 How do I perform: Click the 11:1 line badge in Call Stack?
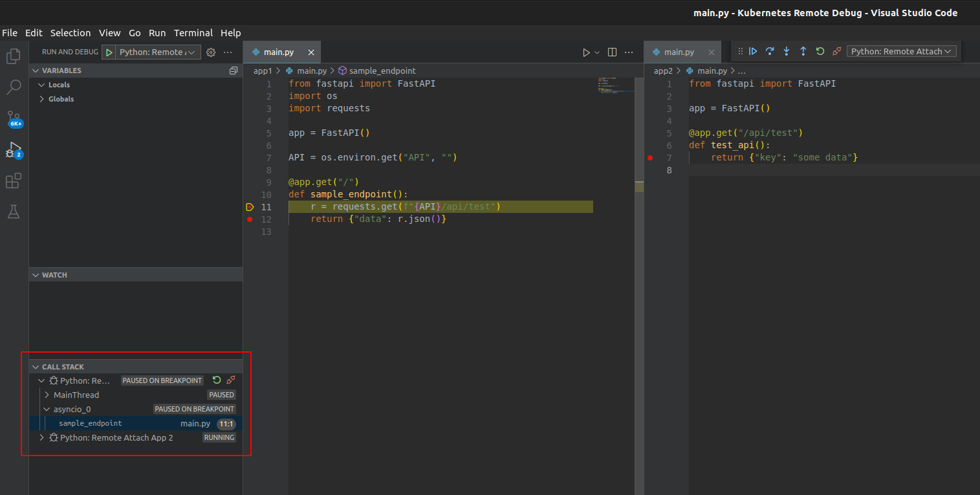point(226,424)
